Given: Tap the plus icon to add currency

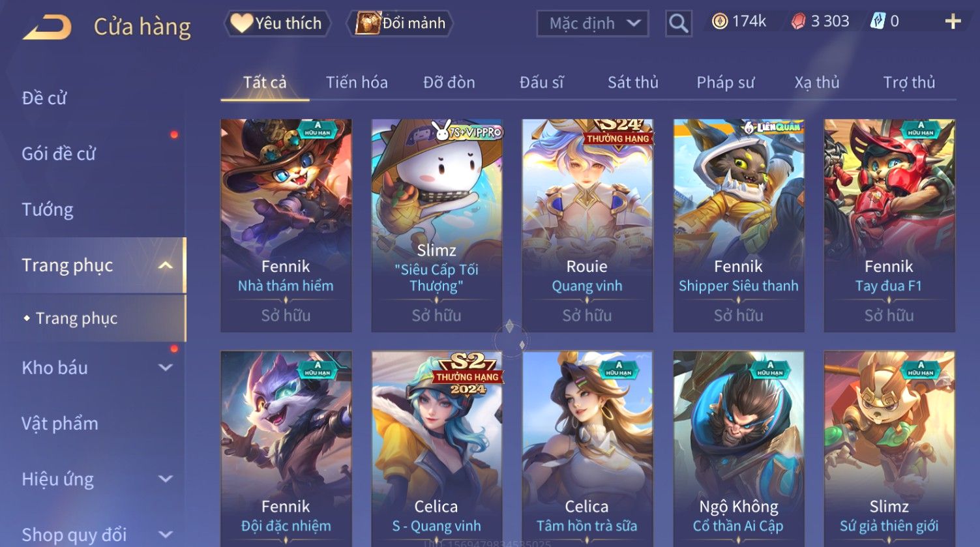Looking at the screenshot, I should click(x=953, y=22).
